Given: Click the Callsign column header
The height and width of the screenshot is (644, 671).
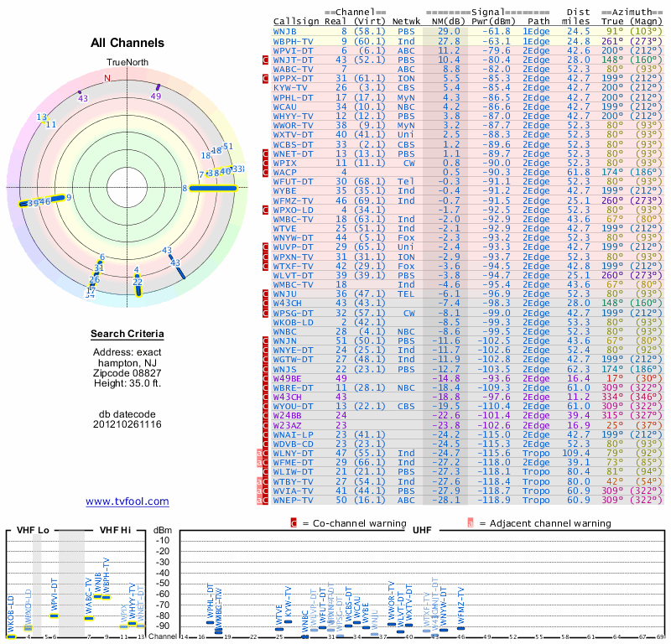Looking at the screenshot, I should pos(296,21).
